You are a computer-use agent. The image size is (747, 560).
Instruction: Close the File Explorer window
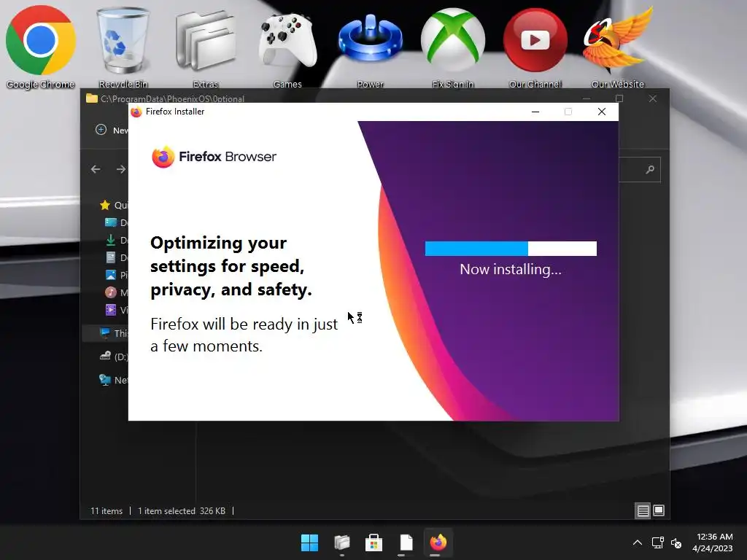pos(653,98)
